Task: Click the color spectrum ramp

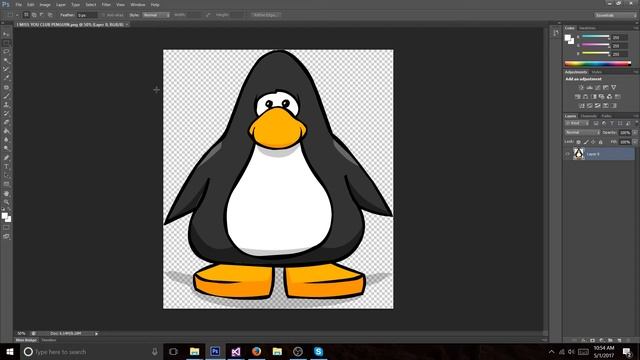Action: coord(598,64)
